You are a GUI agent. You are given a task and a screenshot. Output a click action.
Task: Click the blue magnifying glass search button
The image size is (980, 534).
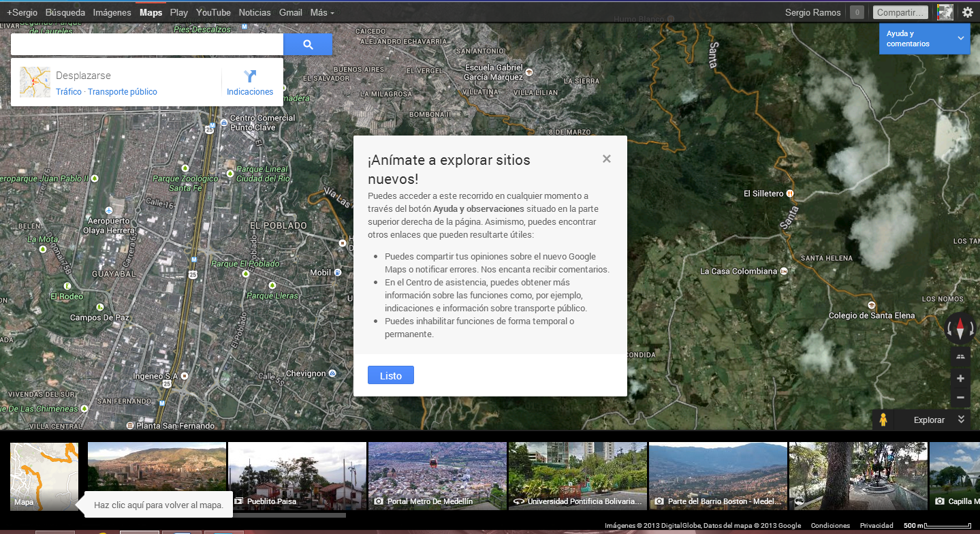pyautogui.click(x=307, y=45)
